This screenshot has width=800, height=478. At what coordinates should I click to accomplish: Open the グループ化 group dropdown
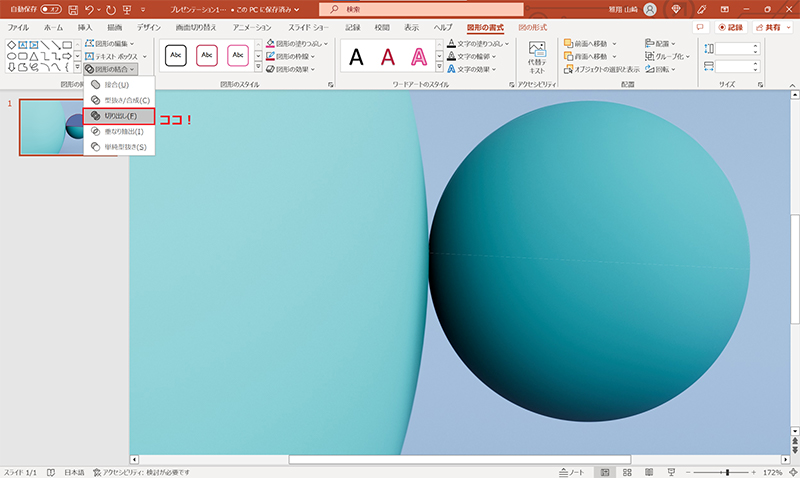[689, 56]
